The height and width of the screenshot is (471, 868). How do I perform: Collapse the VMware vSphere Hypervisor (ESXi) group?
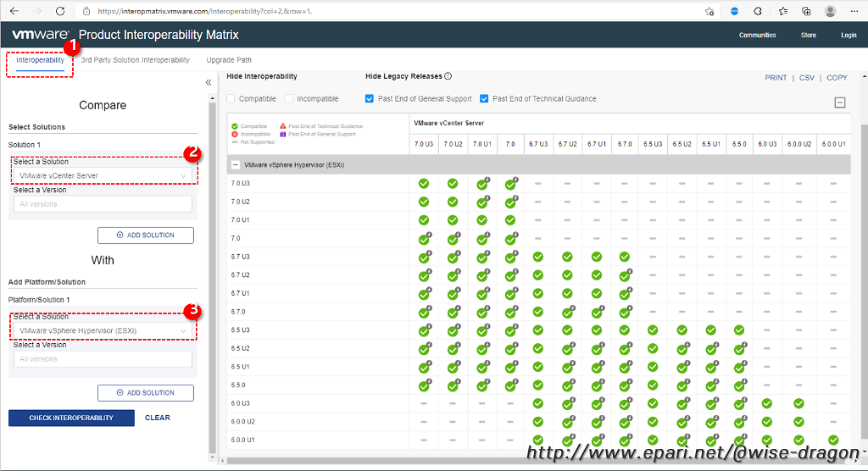(236, 165)
